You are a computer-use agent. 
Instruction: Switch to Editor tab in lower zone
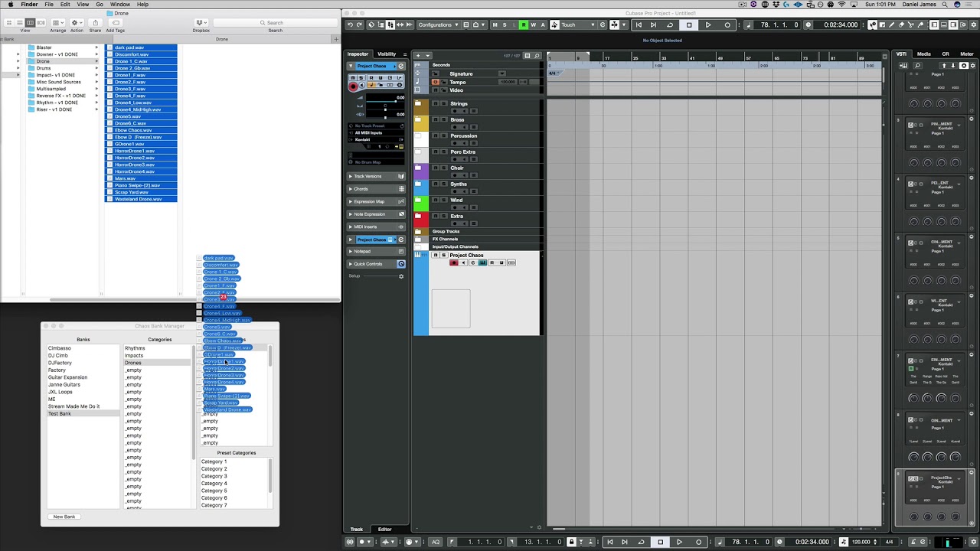(x=384, y=530)
